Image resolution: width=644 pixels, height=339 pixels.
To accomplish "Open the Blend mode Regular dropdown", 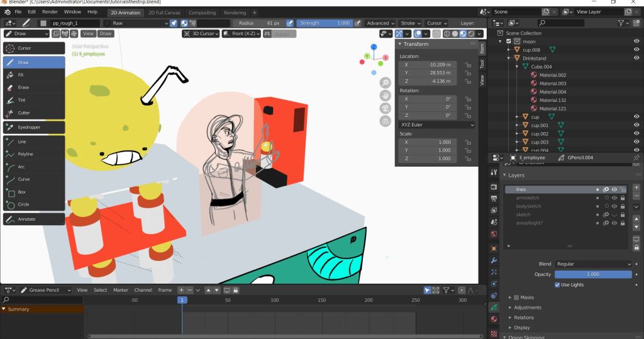I will tap(592, 264).
